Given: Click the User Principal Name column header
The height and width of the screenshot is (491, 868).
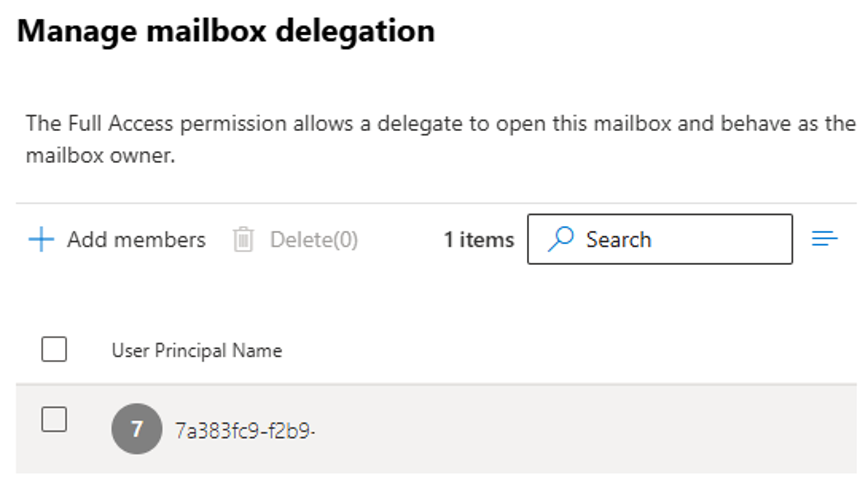Looking at the screenshot, I should pos(197,351).
